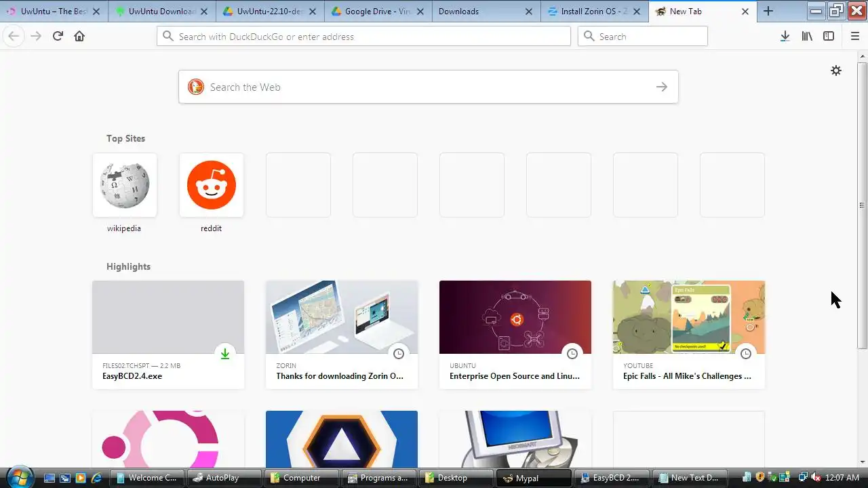
Task: Switch to the Install Zorin OS tab
Action: [595, 12]
